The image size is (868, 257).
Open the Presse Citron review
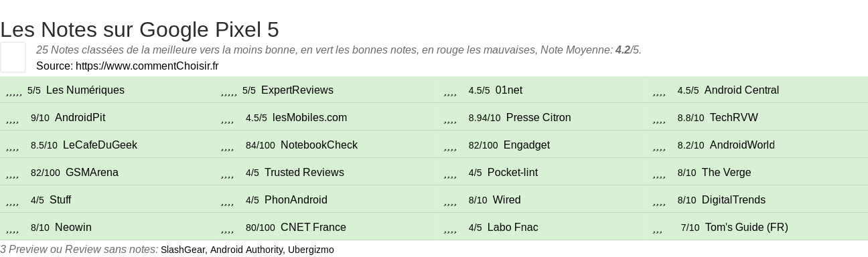coord(538,118)
